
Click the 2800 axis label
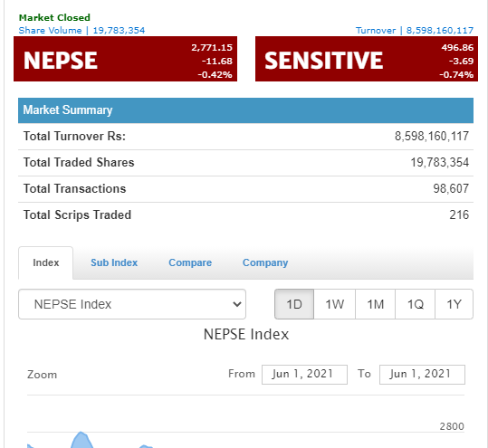(x=452, y=426)
